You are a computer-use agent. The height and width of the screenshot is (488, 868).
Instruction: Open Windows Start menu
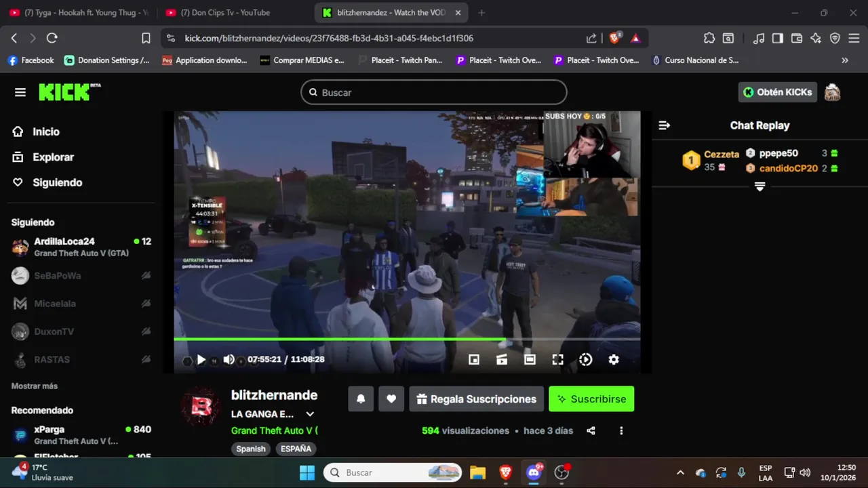(307, 472)
